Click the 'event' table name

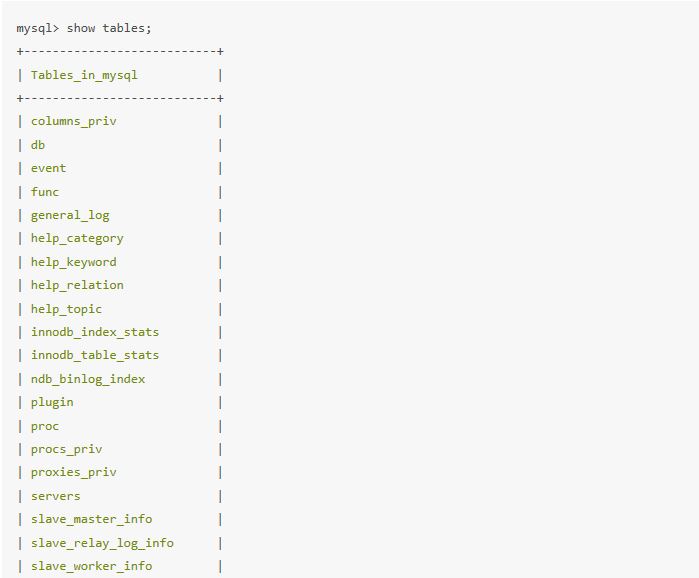point(48,168)
